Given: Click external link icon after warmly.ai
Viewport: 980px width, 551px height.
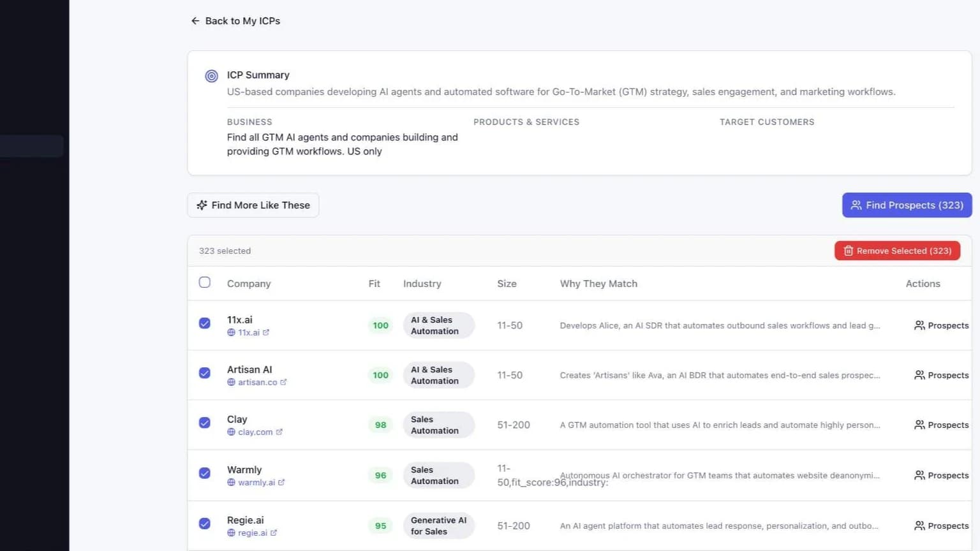Looking at the screenshot, I should tap(281, 482).
